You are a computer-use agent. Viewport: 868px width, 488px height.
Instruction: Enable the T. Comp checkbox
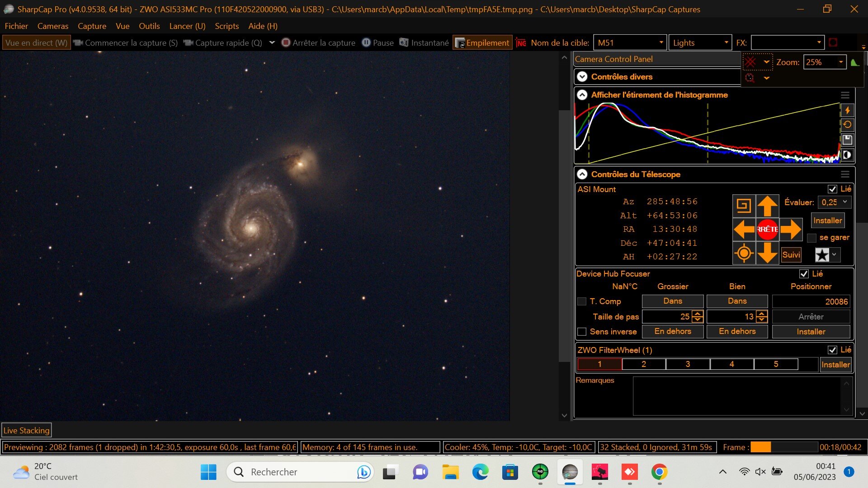[582, 301]
